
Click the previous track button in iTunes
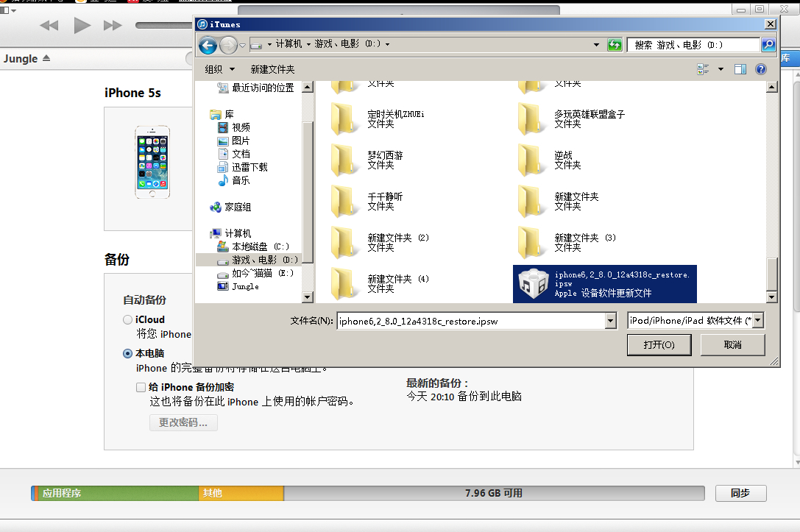(x=49, y=26)
